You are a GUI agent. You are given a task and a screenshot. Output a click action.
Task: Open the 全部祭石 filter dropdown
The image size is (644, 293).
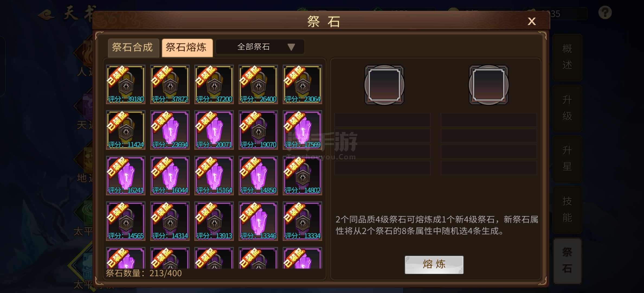point(260,47)
